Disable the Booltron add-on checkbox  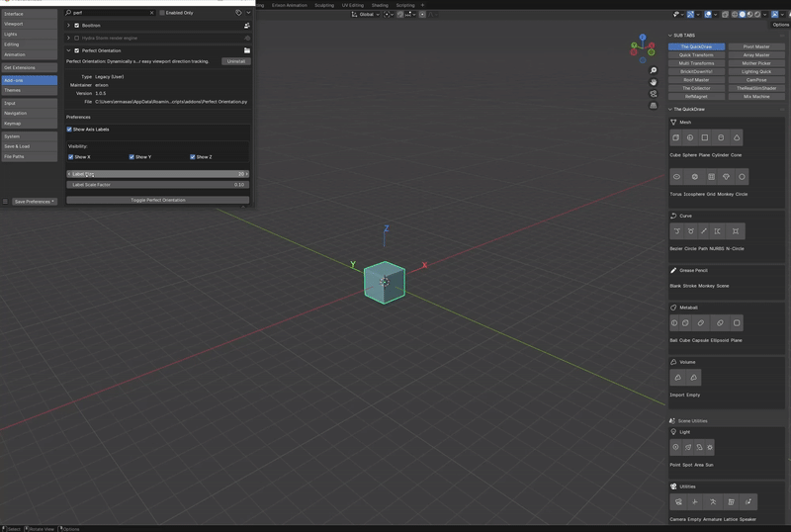point(77,26)
